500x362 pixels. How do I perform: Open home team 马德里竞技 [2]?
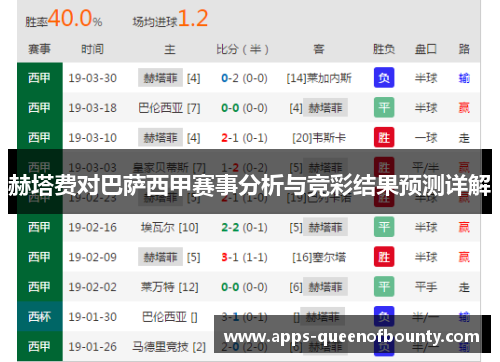169,347
